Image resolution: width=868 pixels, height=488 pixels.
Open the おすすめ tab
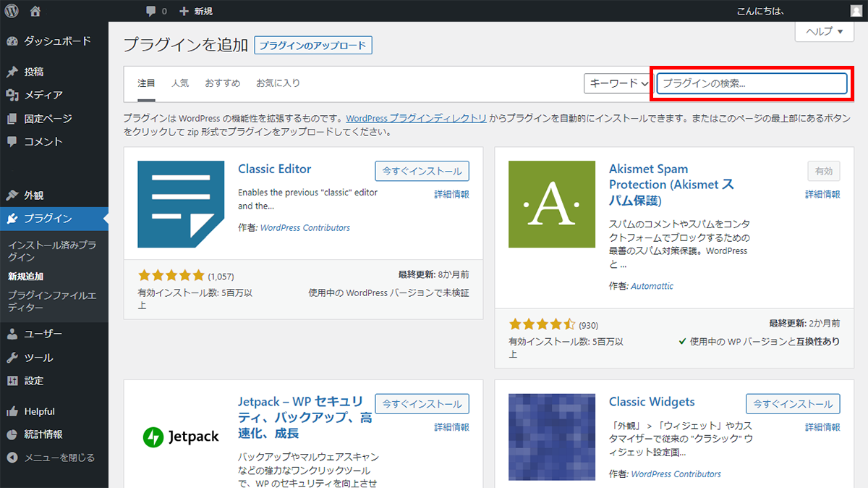coord(222,83)
